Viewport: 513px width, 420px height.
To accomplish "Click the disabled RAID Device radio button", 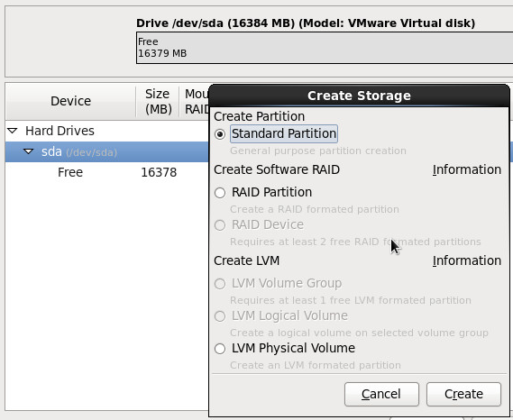I will point(220,224).
